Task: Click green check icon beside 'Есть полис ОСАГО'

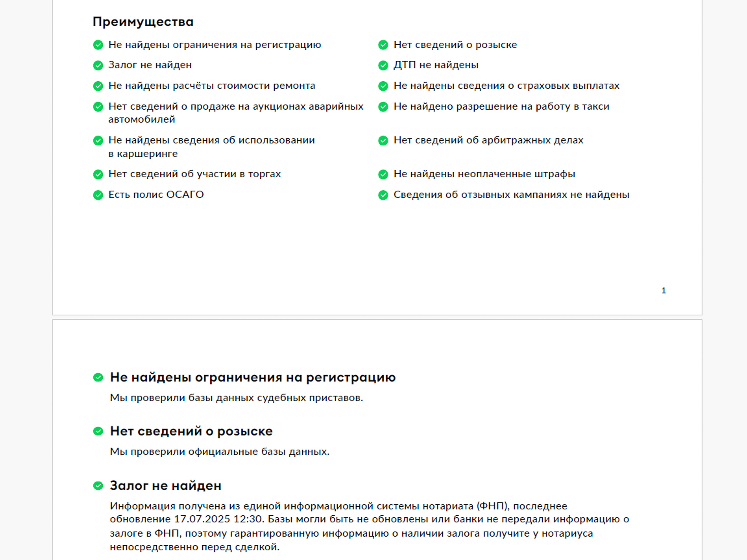Action: 98,195
